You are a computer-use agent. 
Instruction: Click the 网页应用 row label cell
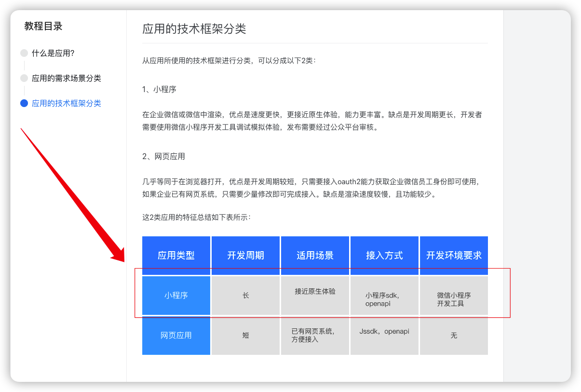(x=176, y=336)
